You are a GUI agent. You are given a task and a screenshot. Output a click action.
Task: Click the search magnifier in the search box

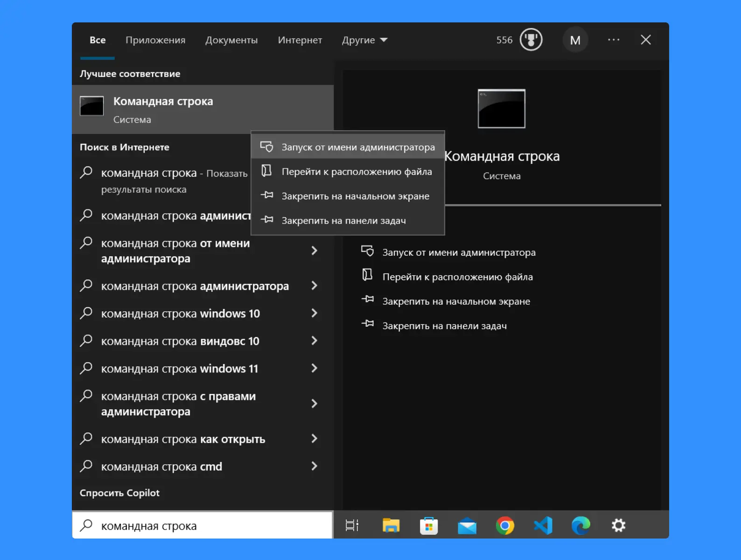point(86,525)
